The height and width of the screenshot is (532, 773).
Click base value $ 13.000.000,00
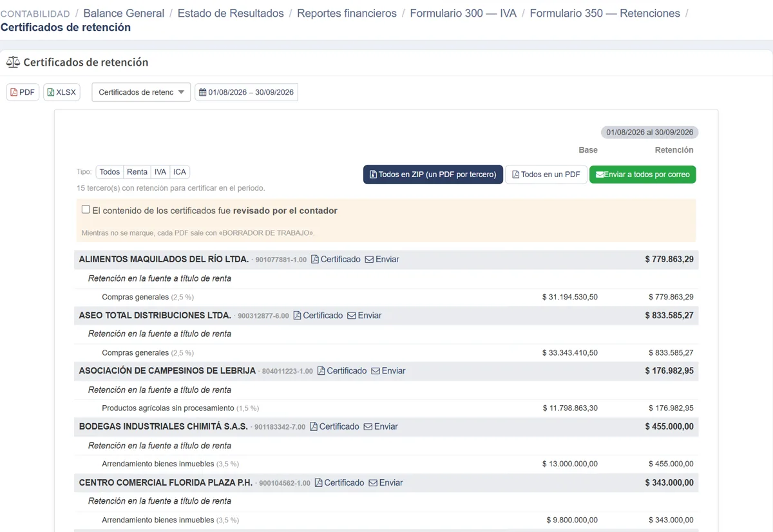click(x=570, y=464)
